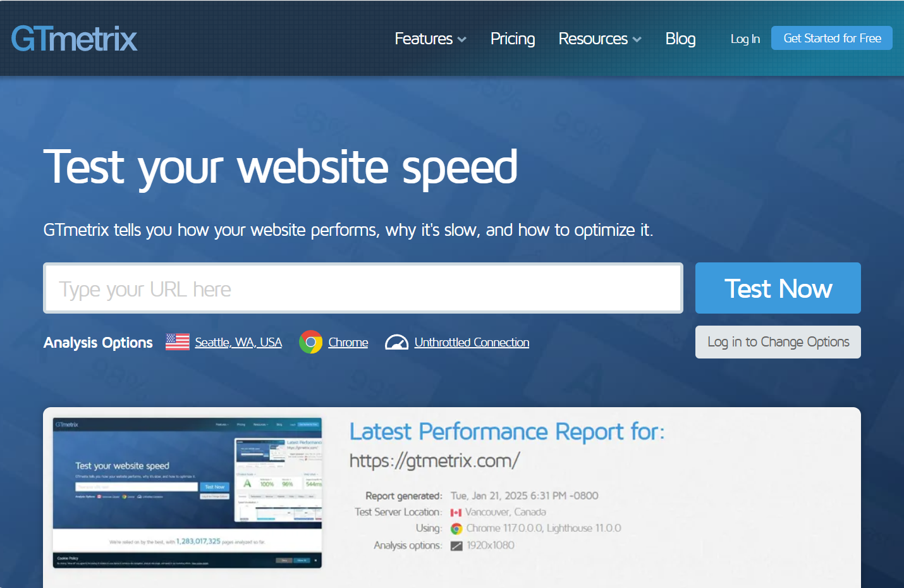Click the speedometer connection icon
Viewport: 904px width, 588px height.
(x=396, y=342)
